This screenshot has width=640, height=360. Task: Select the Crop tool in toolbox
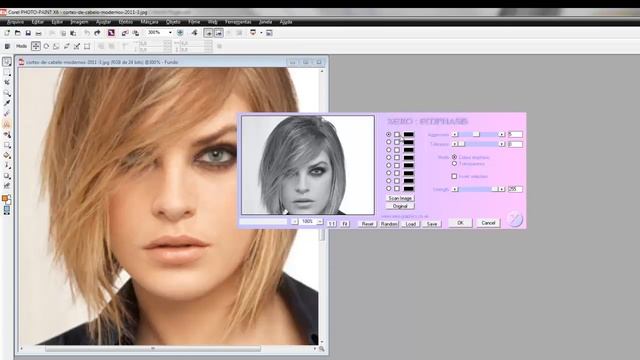(7, 82)
